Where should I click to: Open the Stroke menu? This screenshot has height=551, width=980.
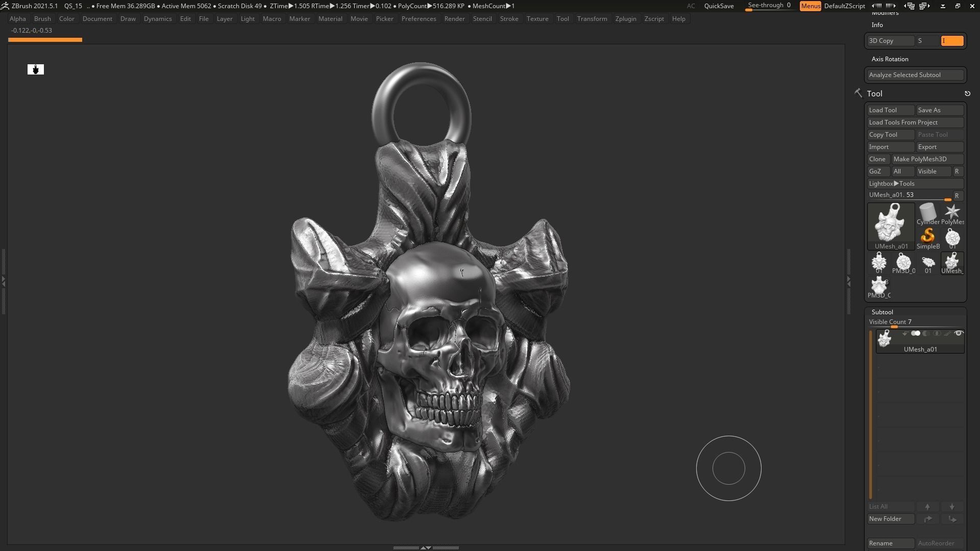click(x=509, y=19)
